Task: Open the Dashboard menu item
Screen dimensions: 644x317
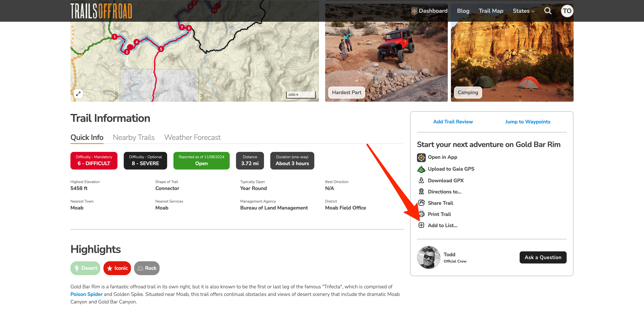Action: tap(430, 11)
